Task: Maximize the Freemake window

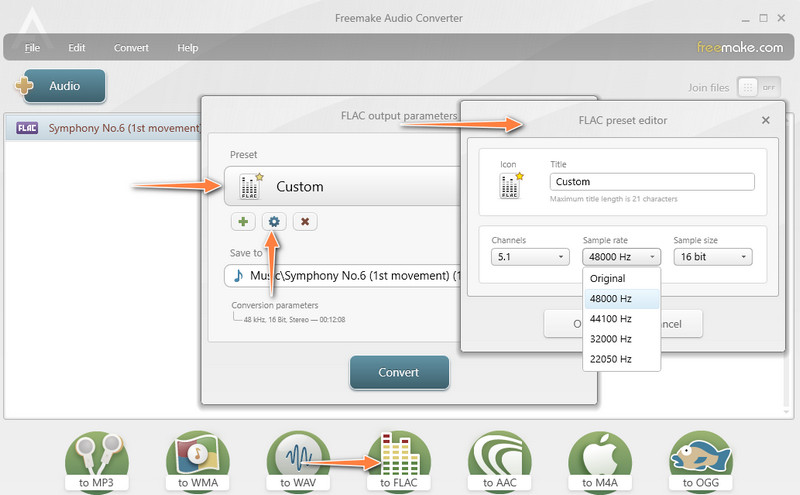Action: (x=763, y=18)
